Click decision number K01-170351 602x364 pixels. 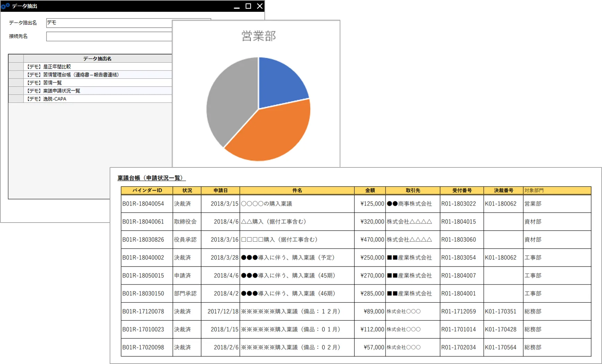click(503, 311)
